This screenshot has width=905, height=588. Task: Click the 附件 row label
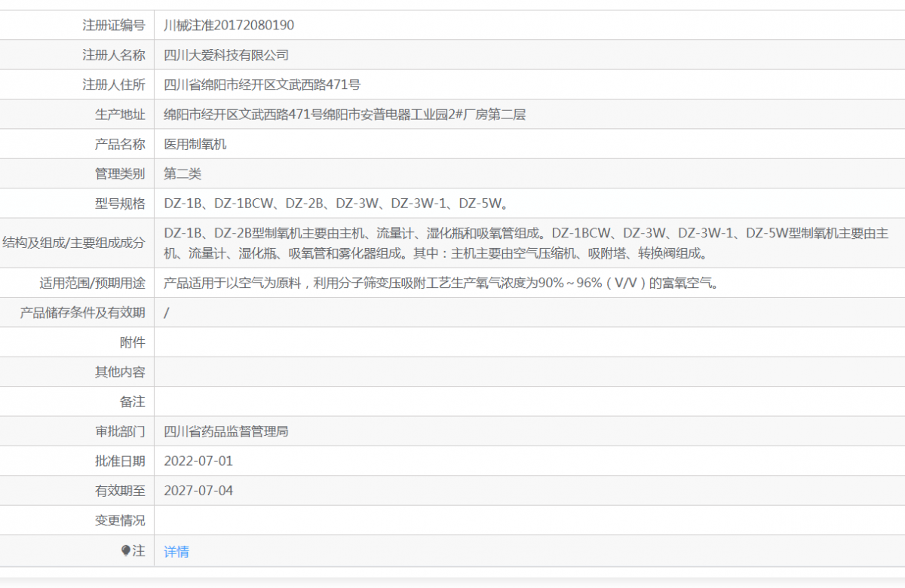click(132, 342)
